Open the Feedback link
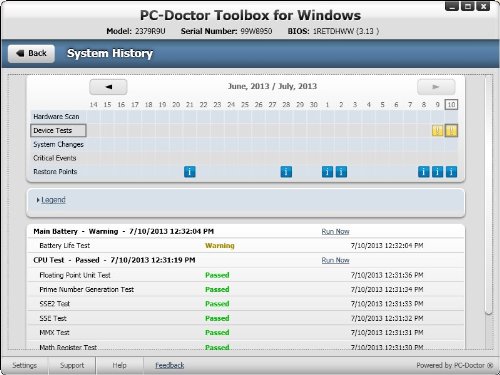This screenshot has height=375, width=500. coord(170,365)
